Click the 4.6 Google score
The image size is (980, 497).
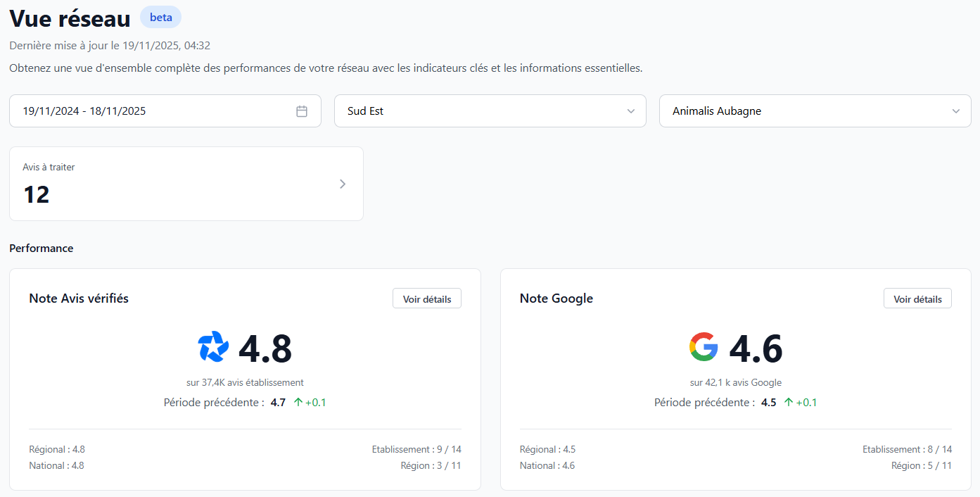(756, 348)
